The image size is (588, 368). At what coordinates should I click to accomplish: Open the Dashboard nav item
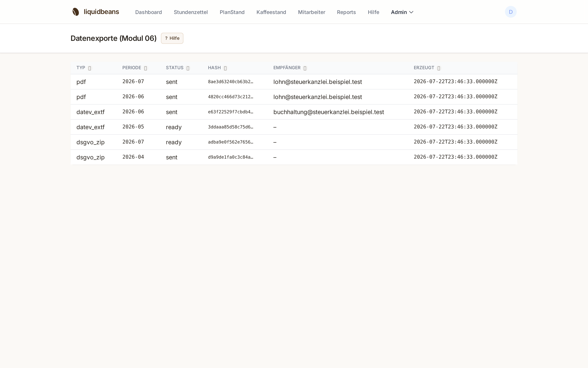[148, 12]
